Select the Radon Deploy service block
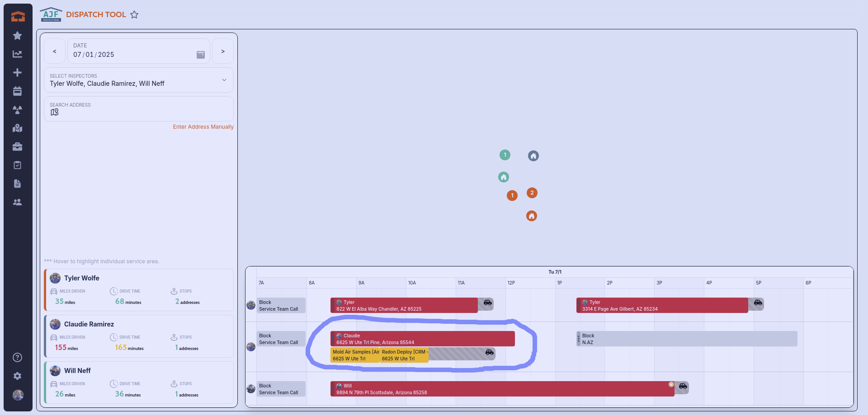This screenshot has width=868, height=415. coord(404,355)
